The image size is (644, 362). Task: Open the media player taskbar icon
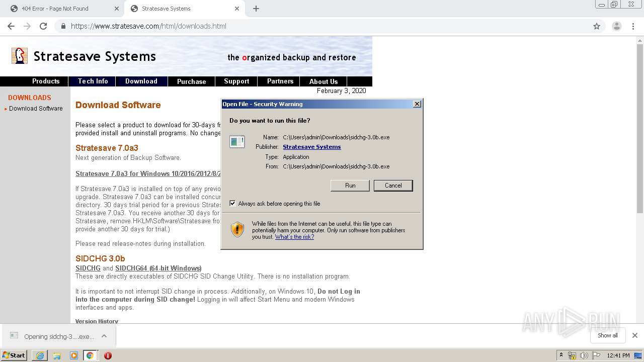pos(74,355)
